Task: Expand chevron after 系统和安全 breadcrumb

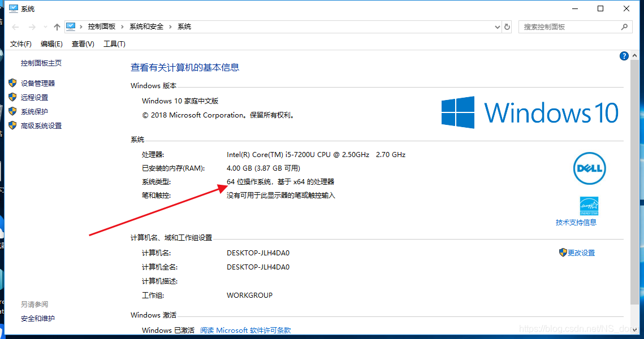Action: point(170,27)
